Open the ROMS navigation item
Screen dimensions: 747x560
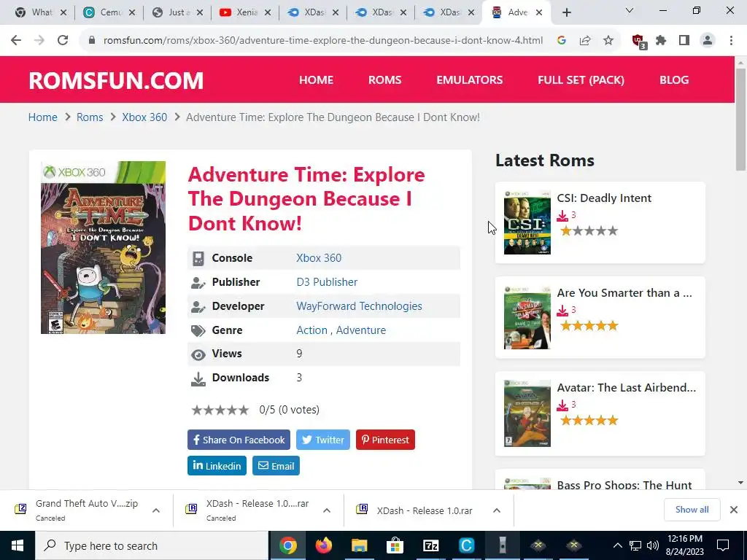coord(385,80)
